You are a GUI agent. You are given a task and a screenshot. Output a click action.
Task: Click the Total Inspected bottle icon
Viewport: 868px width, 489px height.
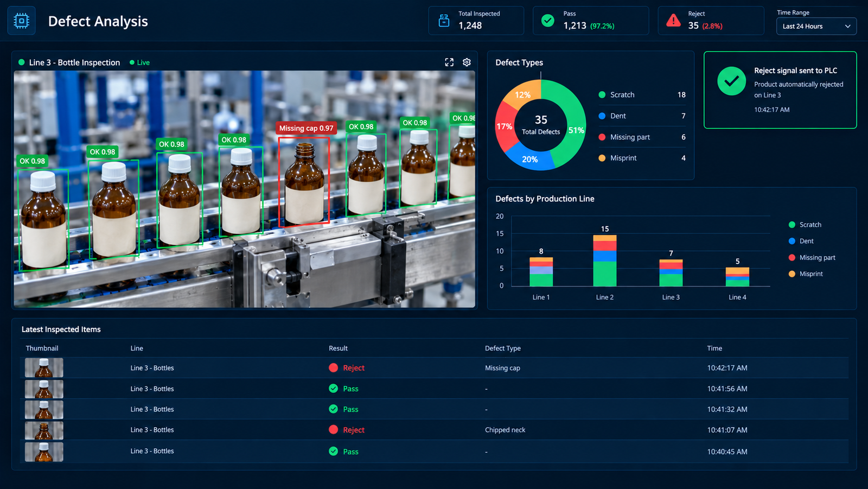pos(444,21)
